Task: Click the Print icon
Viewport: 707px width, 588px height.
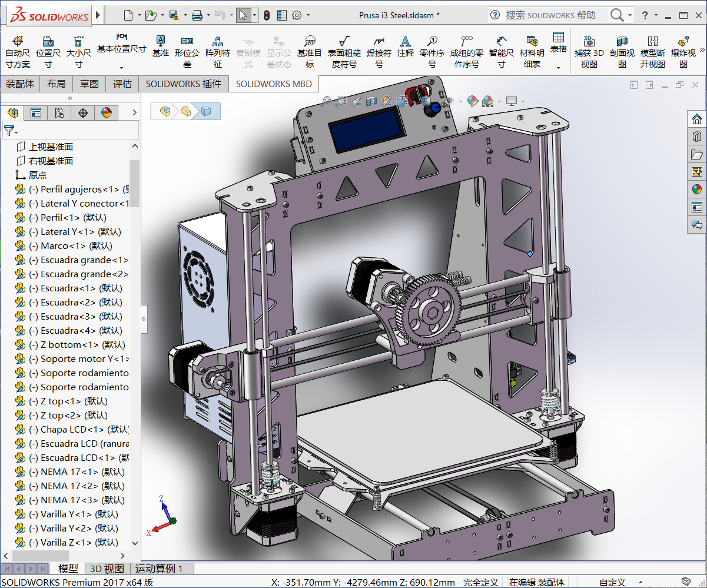Action: point(198,15)
